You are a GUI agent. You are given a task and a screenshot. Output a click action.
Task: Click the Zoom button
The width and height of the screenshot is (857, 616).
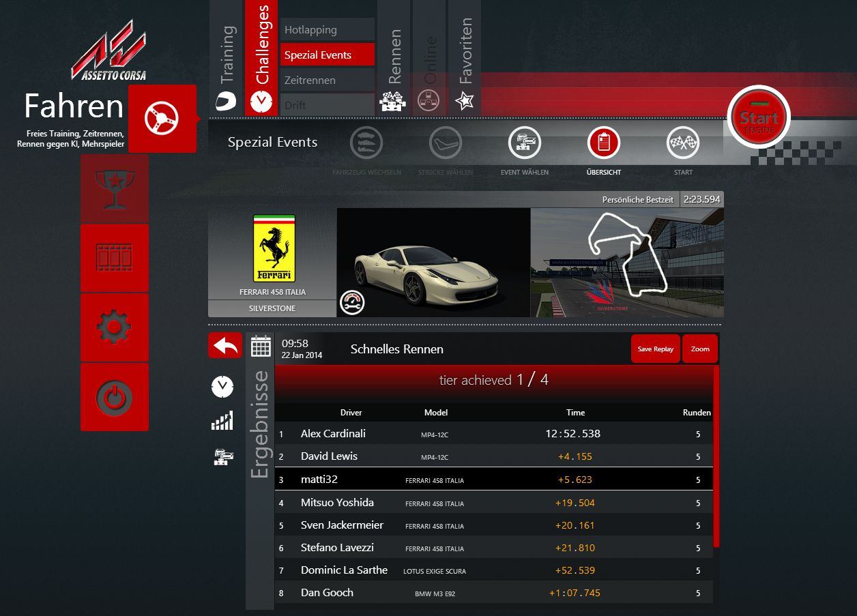(700, 349)
